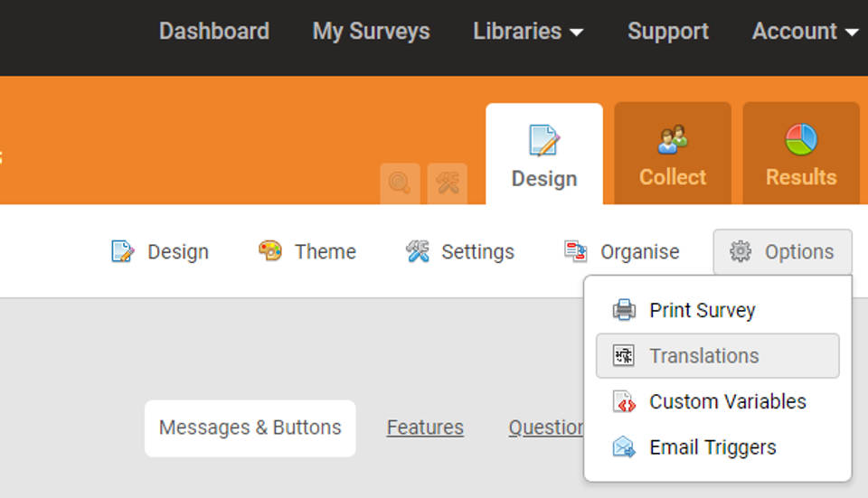Click the Custom Variables code icon

point(624,402)
